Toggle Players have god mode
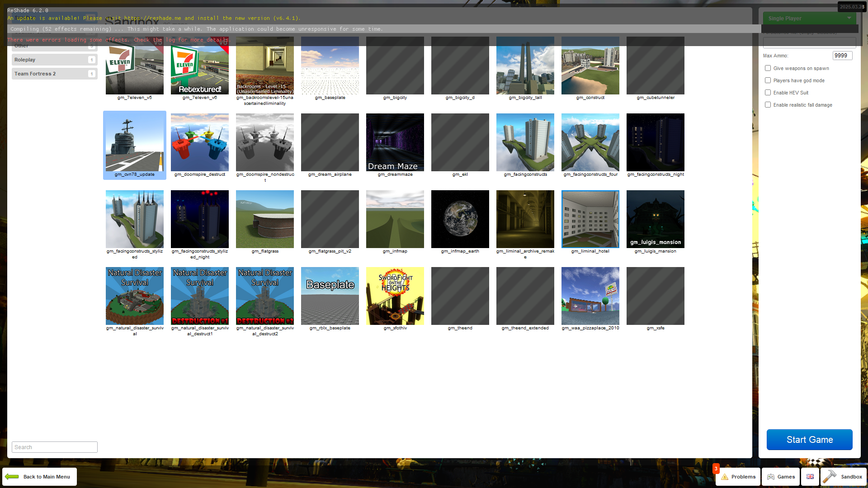 pos(768,80)
